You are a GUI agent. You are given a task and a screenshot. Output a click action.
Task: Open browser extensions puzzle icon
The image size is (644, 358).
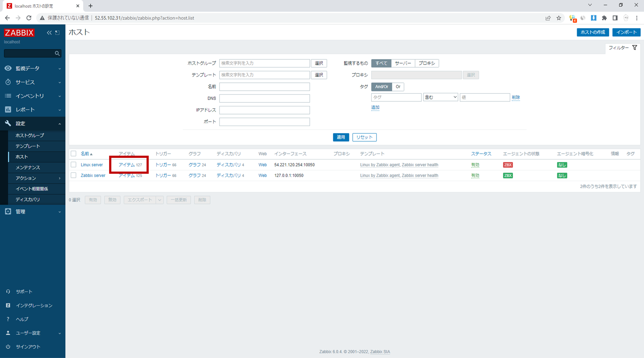click(604, 18)
